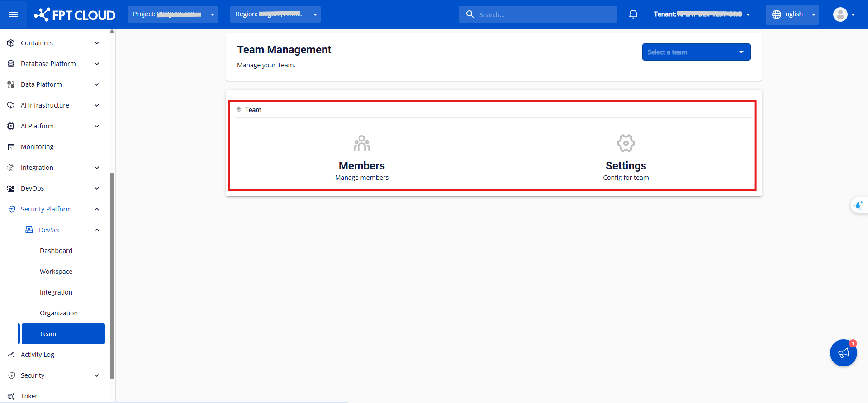Go to the Organization menu item
Image resolution: width=868 pixels, height=403 pixels.
pyautogui.click(x=59, y=313)
